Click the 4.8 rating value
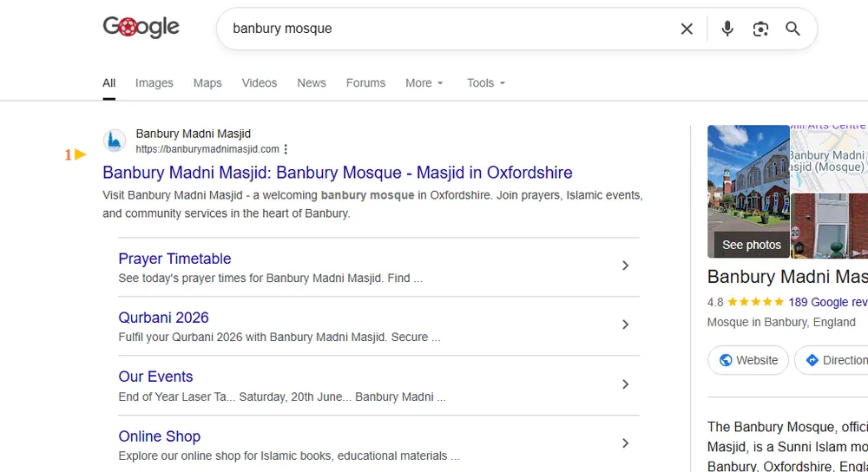 click(x=715, y=302)
